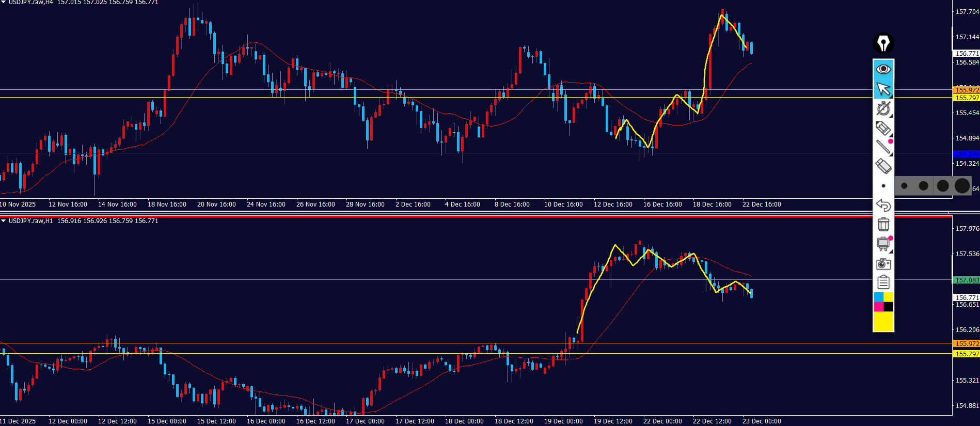The width and height of the screenshot is (980, 426).
Task: Expand the USDJPY.raw,H4 chart title arrow
Action: coord(4,3)
